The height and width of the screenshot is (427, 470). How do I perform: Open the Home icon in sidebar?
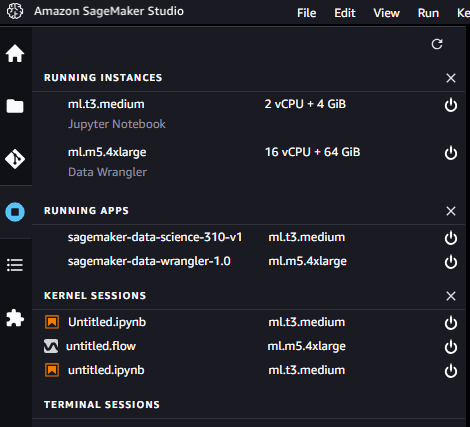[15, 53]
